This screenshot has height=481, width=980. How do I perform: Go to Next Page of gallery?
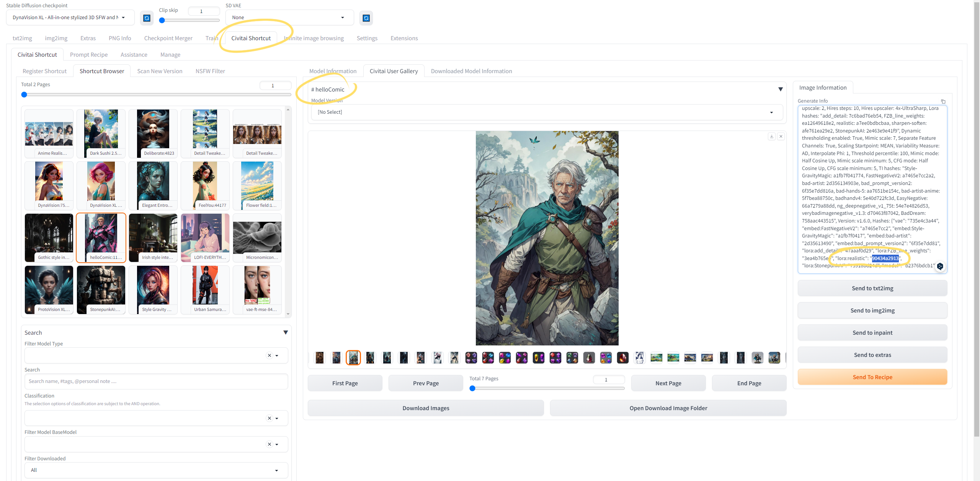(668, 383)
